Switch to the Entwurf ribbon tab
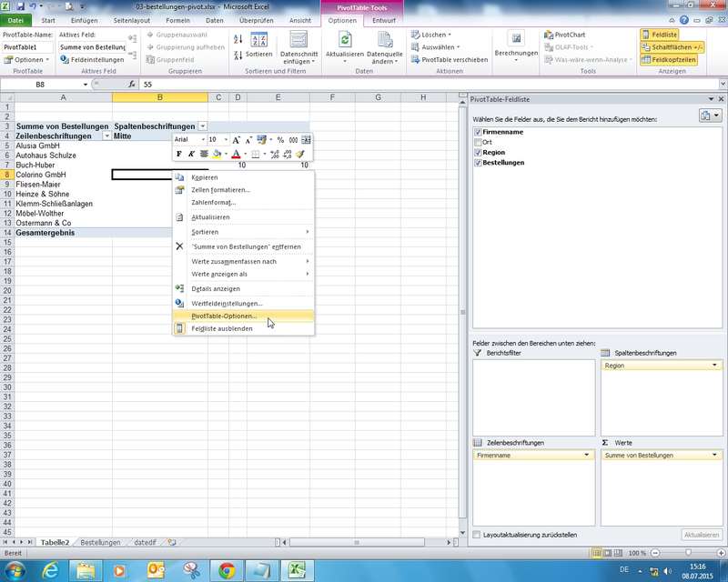 click(x=384, y=19)
